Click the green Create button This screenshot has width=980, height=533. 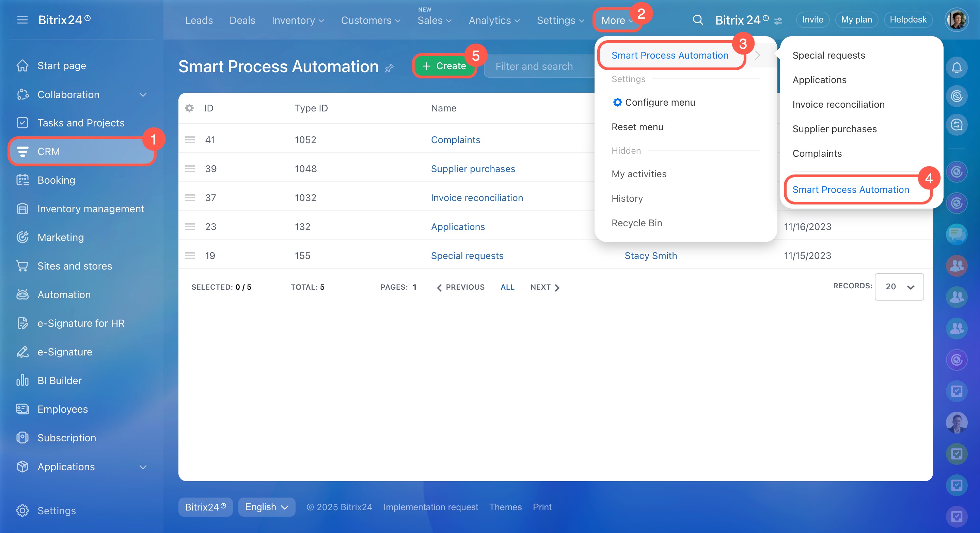[444, 66]
